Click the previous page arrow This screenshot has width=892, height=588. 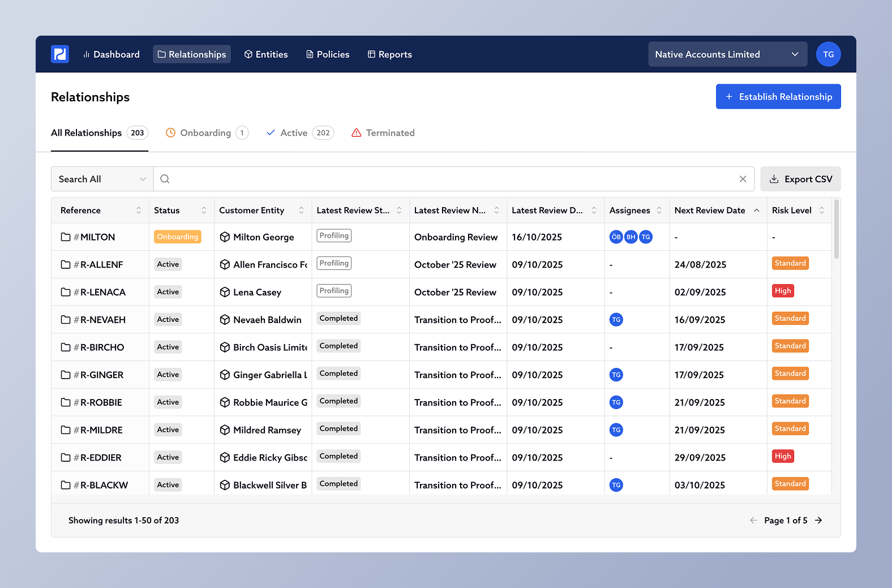point(753,521)
